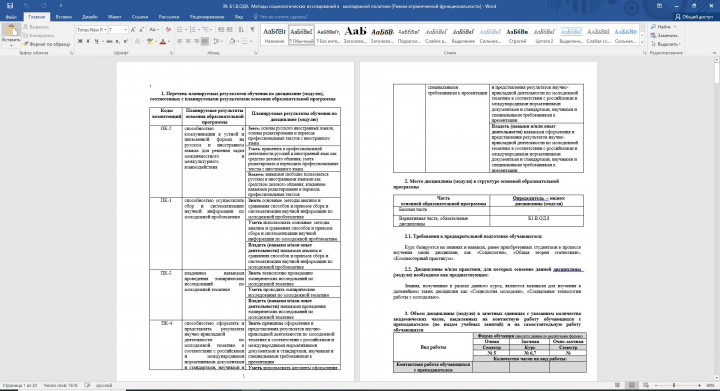This screenshot has width=720, height=391.
Task: Switch to View (Вид) tab
Action: click(x=239, y=17)
